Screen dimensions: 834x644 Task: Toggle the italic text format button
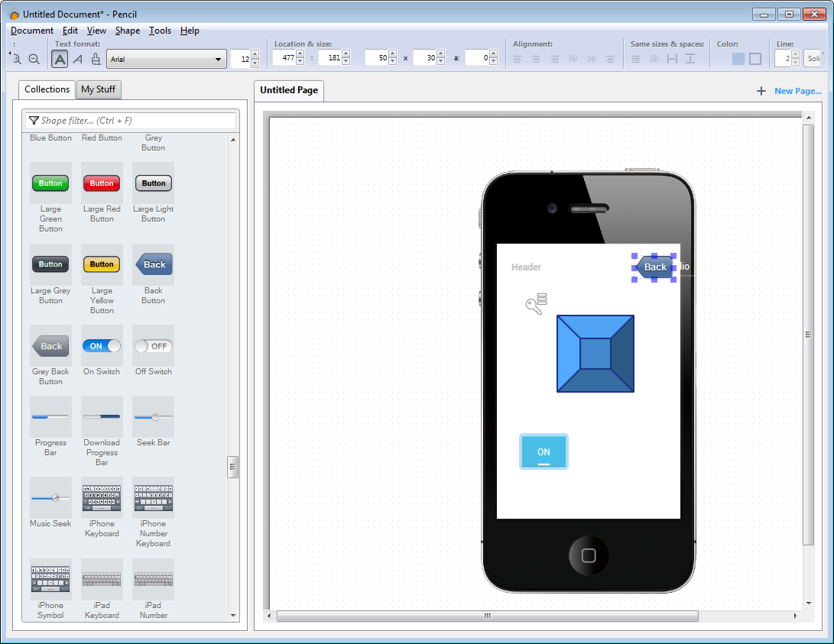(78, 59)
